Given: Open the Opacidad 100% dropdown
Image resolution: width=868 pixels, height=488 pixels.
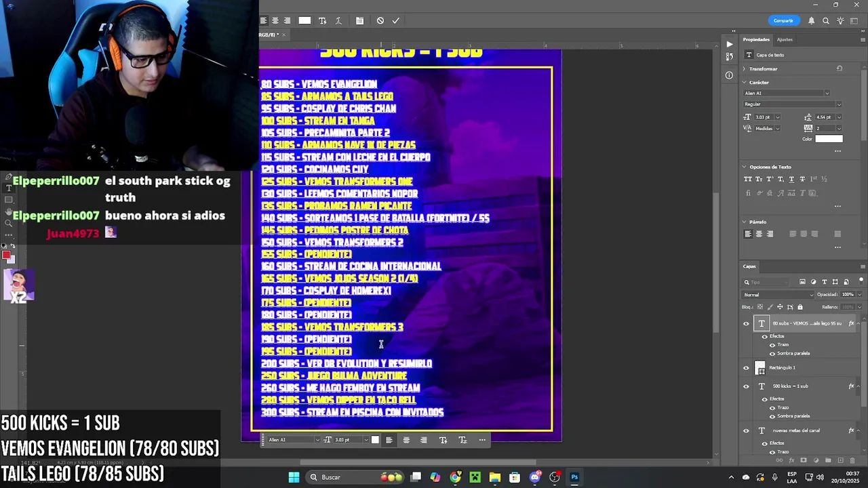Looking at the screenshot, I should pos(859,295).
